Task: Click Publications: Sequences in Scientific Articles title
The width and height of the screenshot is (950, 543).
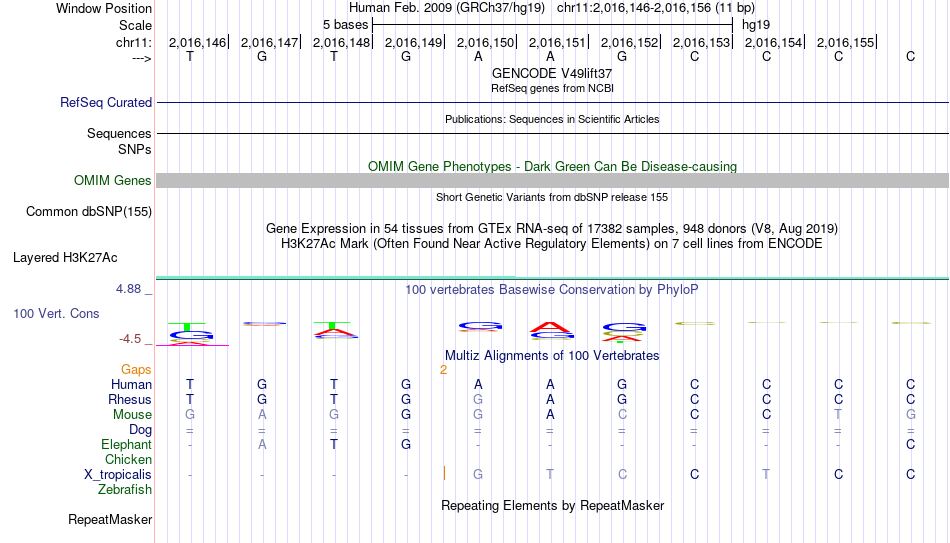Action: [552, 119]
